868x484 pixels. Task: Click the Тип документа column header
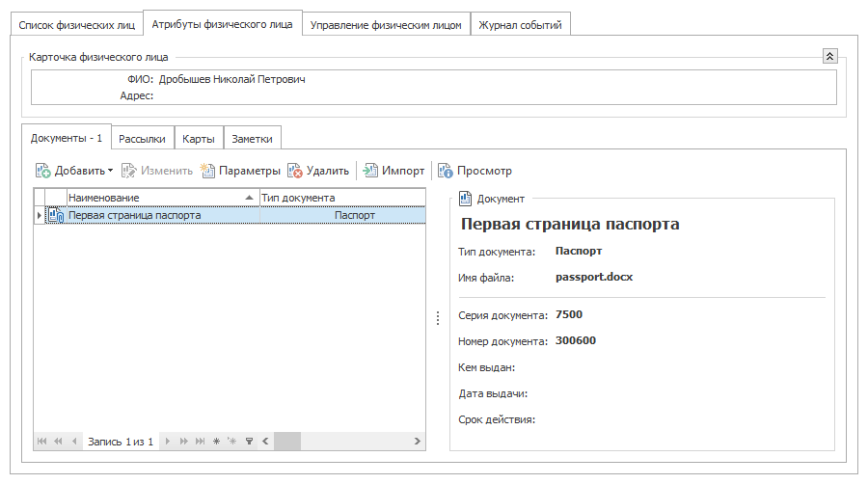pyautogui.click(x=342, y=198)
